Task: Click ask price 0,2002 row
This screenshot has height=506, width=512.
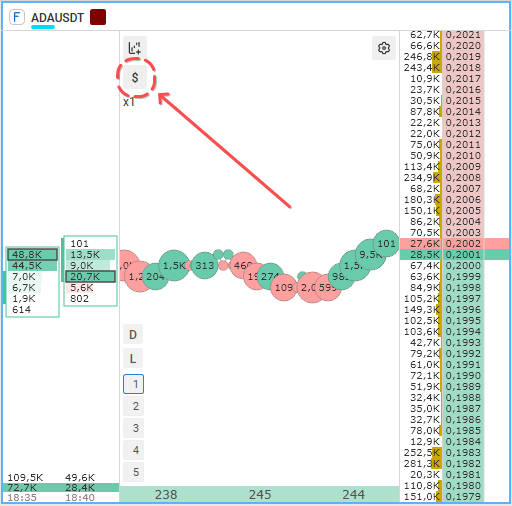Action: pyautogui.click(x=454, y=244)
